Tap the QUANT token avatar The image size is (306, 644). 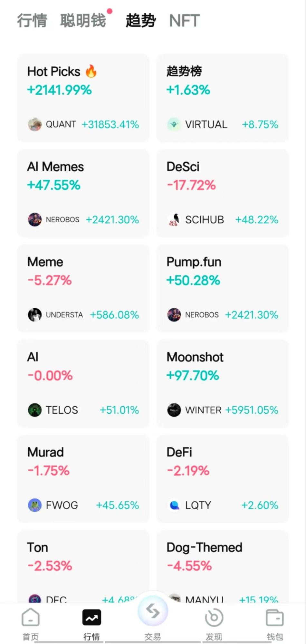35,124
